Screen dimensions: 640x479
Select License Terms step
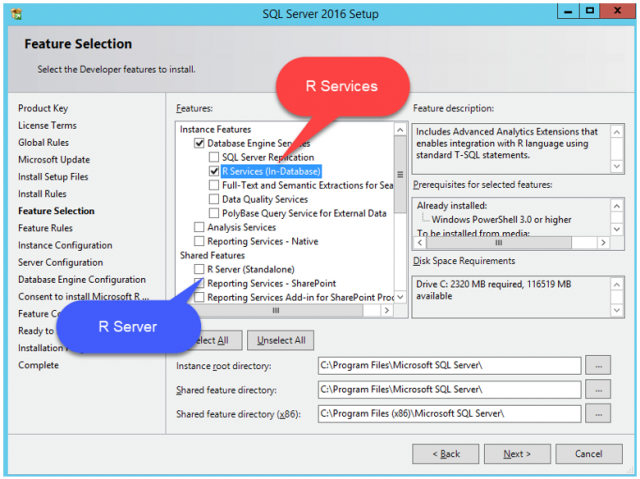click(47, 125)
